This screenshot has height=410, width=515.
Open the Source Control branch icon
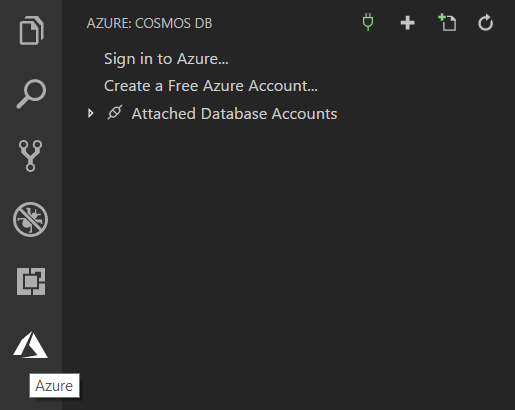tap(31, 156)
